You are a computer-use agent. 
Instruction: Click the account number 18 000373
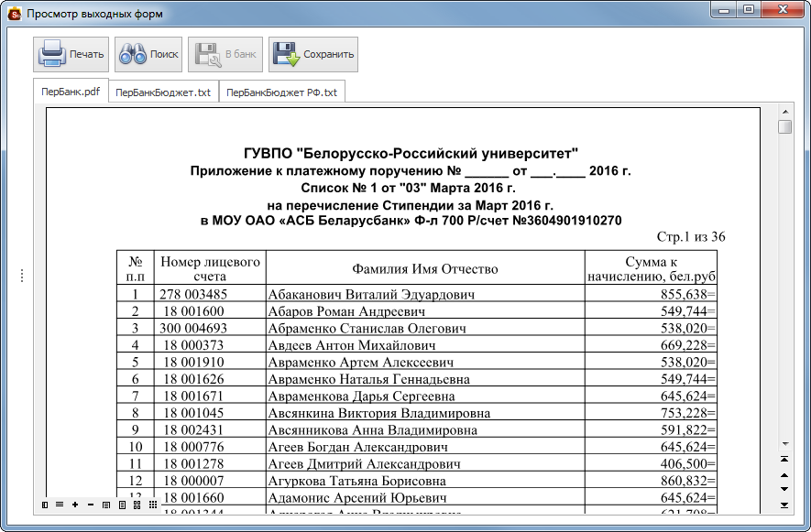click(x=193, y=345)
